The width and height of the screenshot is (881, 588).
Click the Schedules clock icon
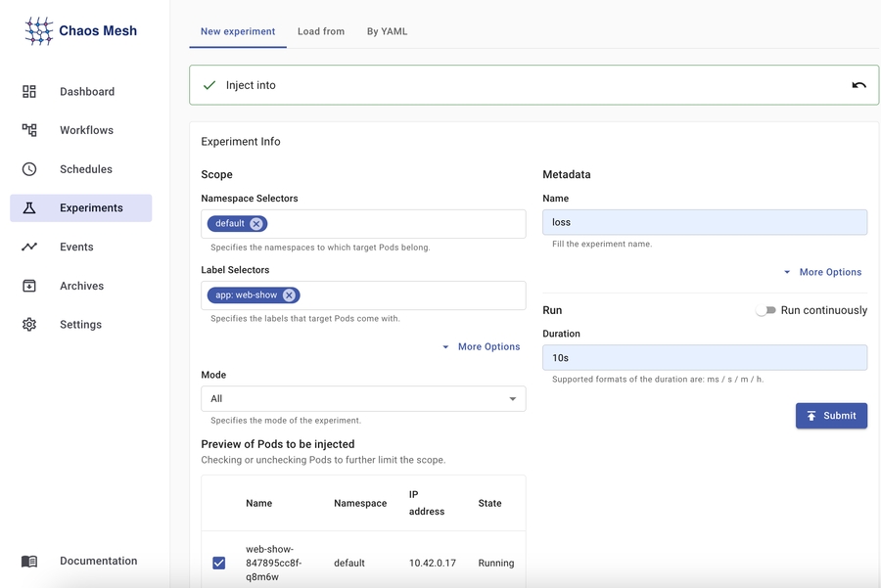[x=29, y=169]
